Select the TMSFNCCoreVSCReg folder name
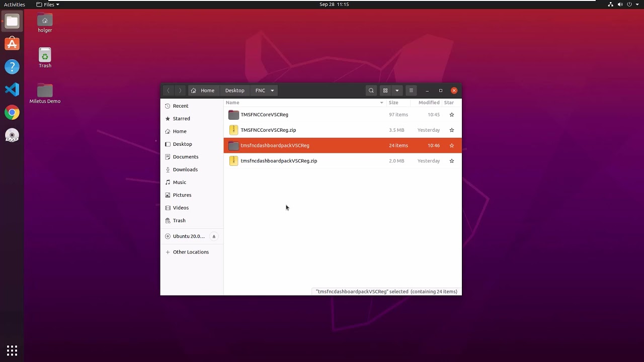Image resolution: width=644 pixels, height=362 pixels. (x=265, y=115)
